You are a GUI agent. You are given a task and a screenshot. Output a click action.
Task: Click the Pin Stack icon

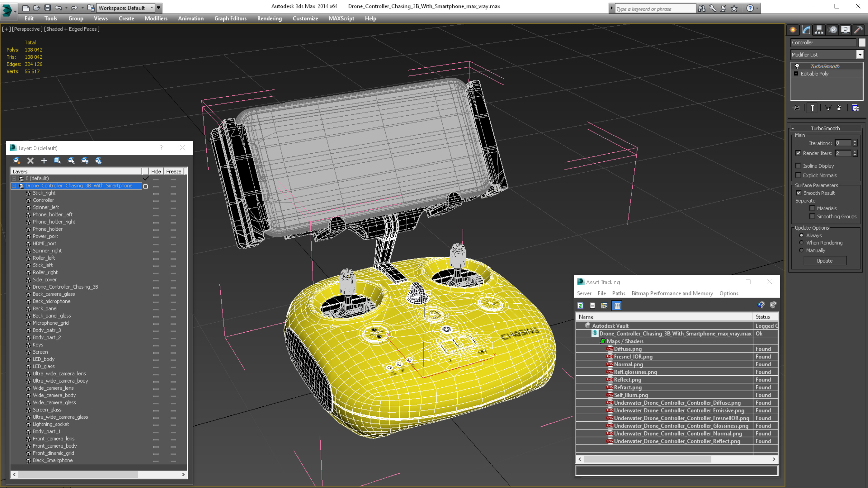796,108
